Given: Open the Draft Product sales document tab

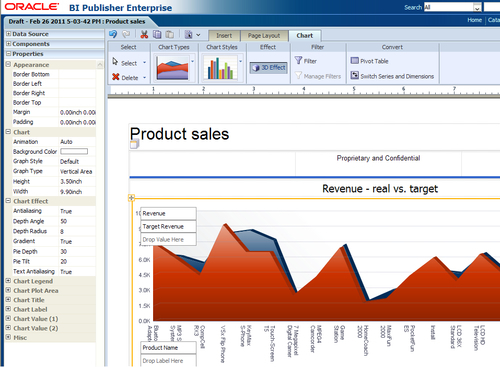Looking at the screenshot, I should tap(77, 21).
